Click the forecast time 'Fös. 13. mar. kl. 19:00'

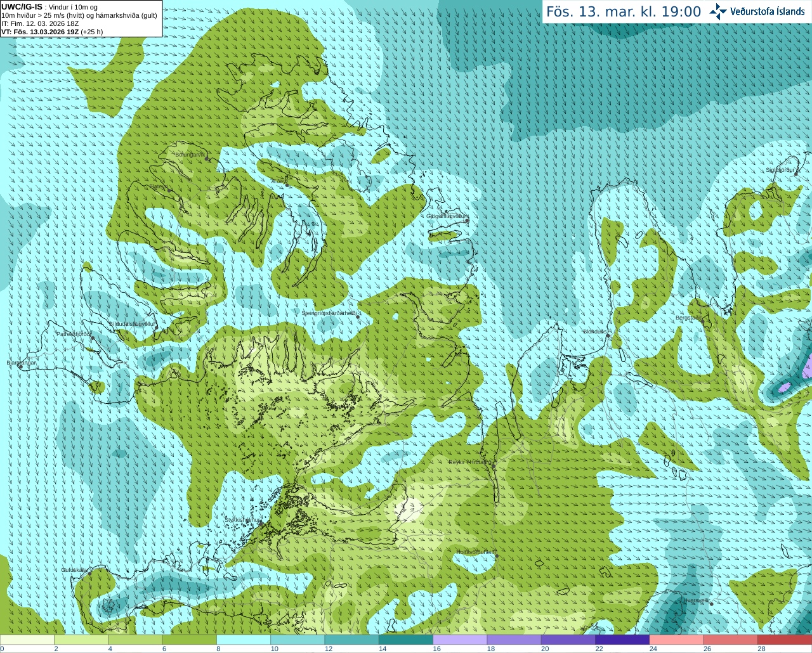click(624, 12)
